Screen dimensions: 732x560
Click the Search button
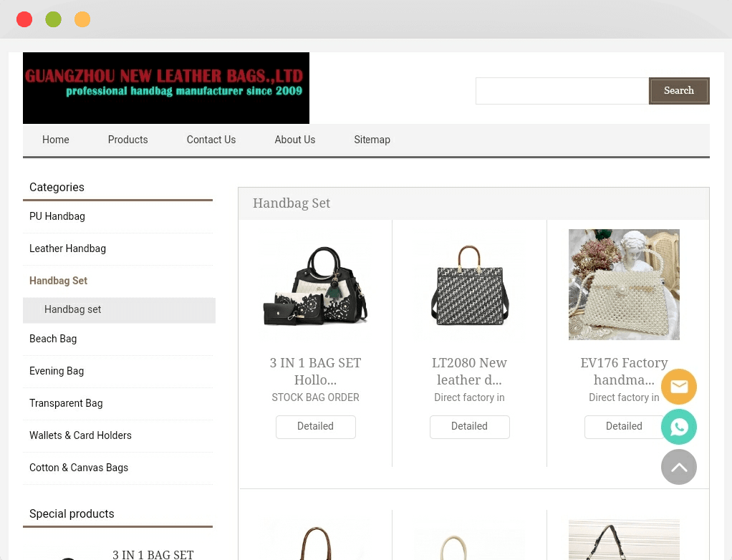point(679,90)
